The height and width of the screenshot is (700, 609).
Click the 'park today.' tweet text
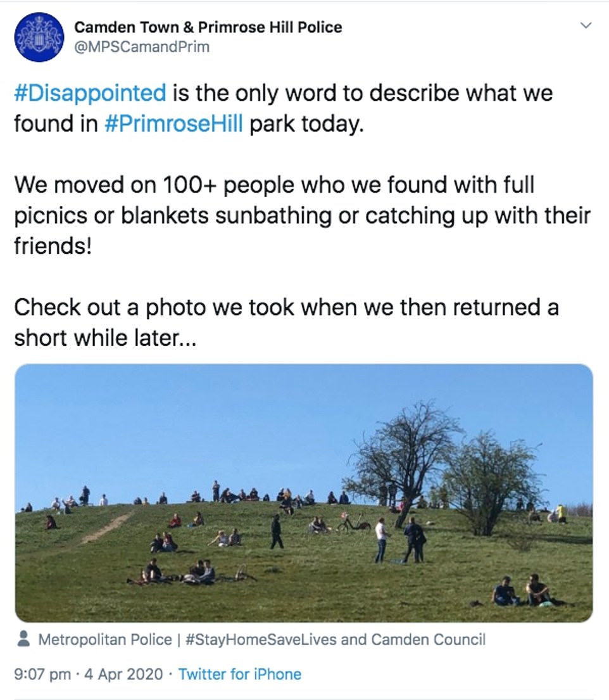point(306,124)
